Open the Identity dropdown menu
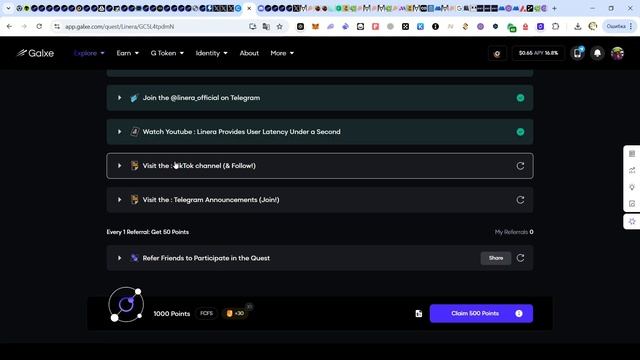Screen dimensions: 640x360 coord(211,53)
